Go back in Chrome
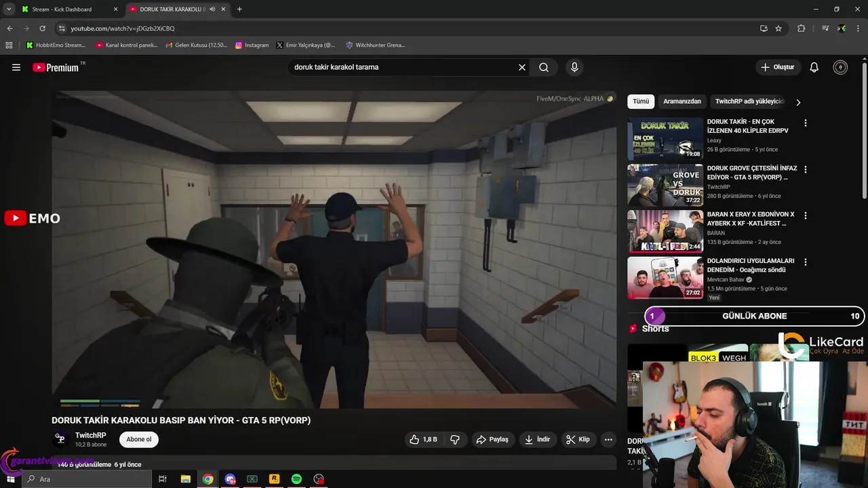 coord(9,28)
